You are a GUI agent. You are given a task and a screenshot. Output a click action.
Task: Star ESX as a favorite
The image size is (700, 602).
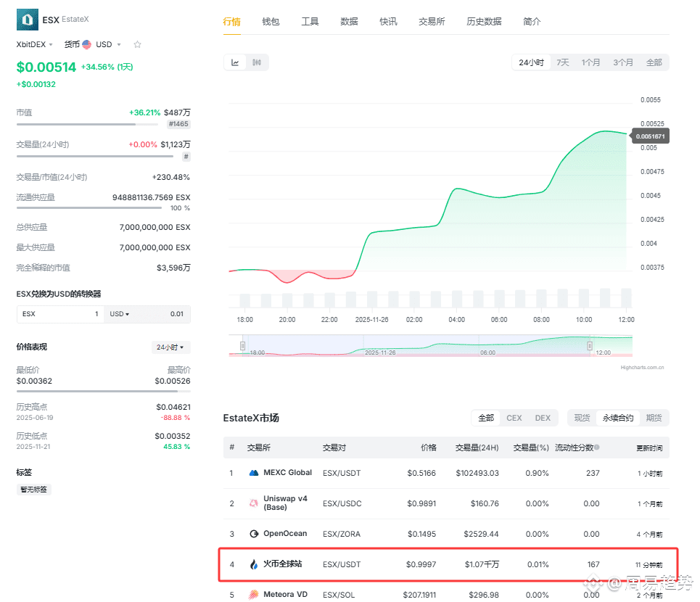pos(137,44)
